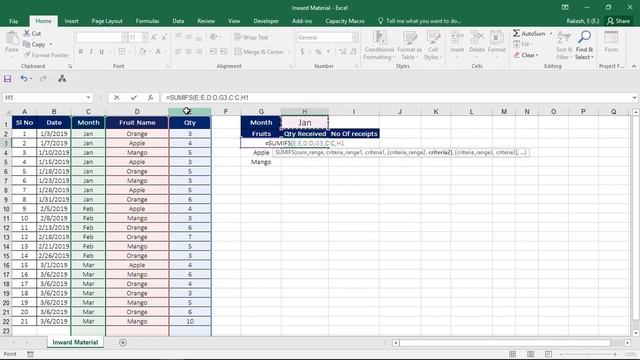This screenshot has height=360, width=640.
Task: Confirm formula with the checkmark icon
Action: point(133,98)
